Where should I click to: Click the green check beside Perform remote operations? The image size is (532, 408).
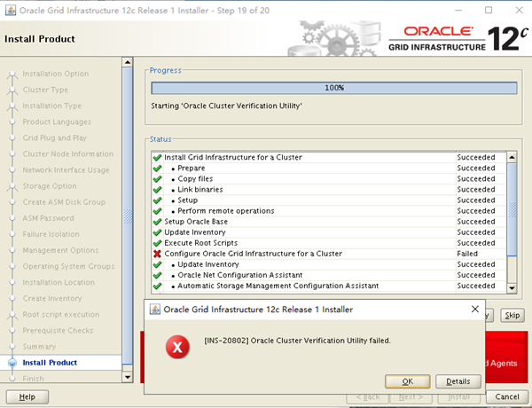157,211
